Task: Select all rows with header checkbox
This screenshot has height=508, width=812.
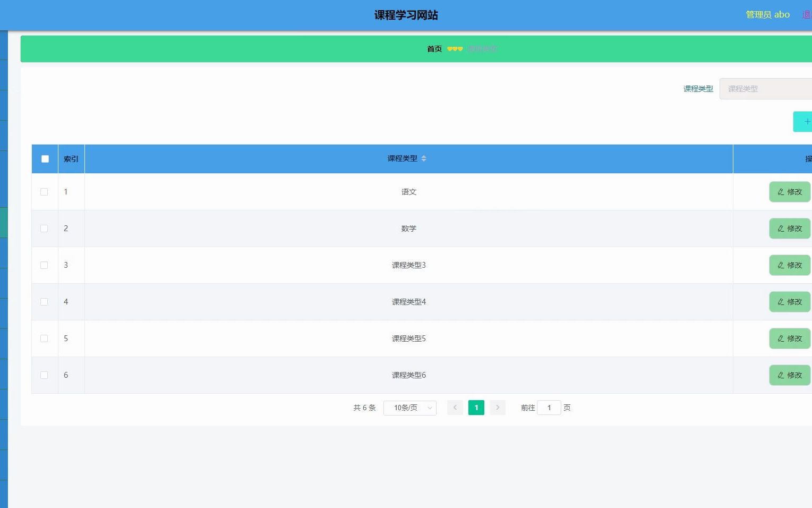Action: tap(45, 159)
